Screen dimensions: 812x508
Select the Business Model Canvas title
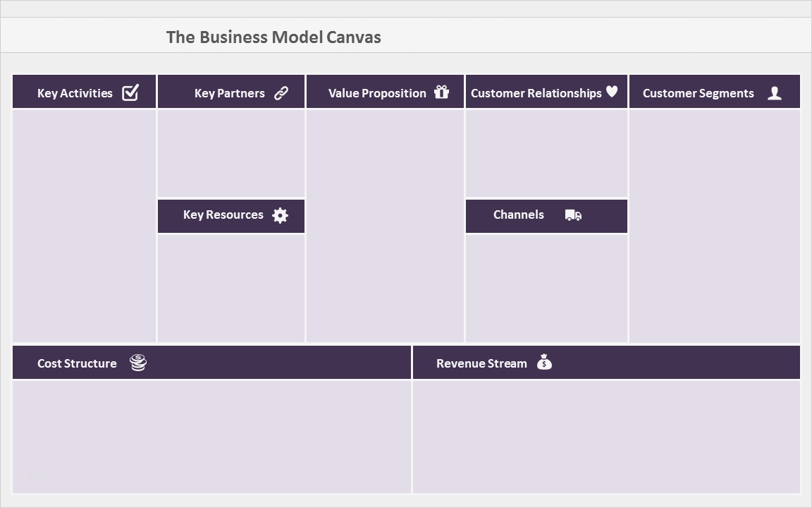273,37
